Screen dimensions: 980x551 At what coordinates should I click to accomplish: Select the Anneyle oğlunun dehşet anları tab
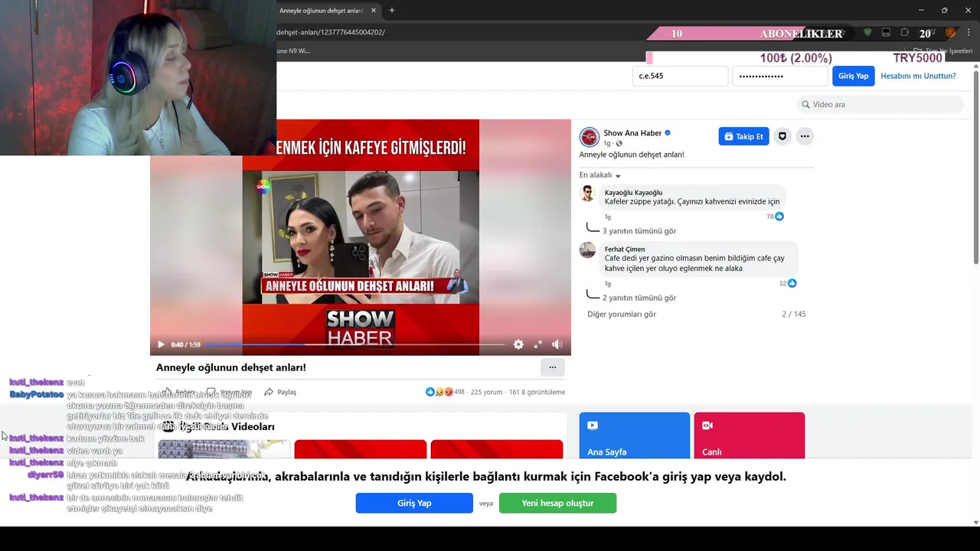click(x=322, y=11)
